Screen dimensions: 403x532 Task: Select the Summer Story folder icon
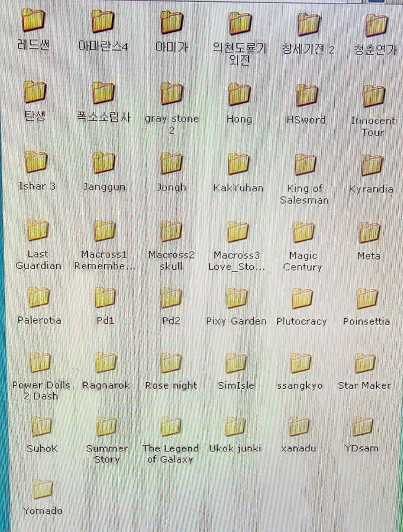point(106,427)
